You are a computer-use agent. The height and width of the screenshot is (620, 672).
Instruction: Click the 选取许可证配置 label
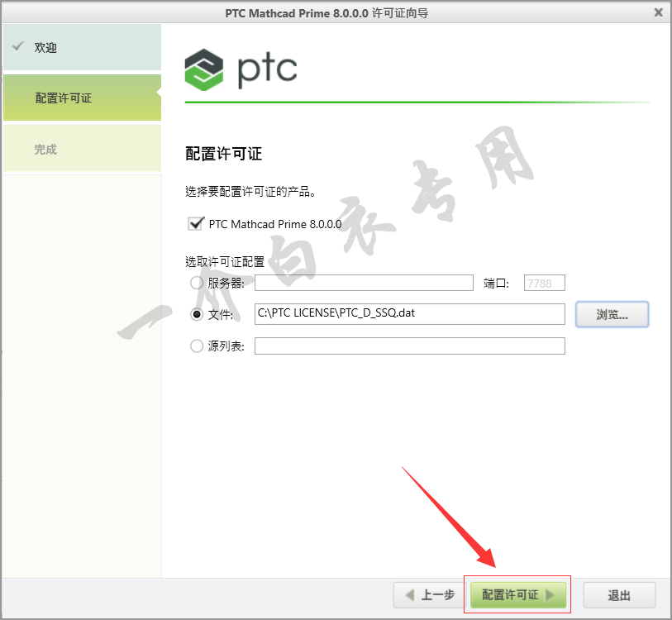[x=225, y=261]
